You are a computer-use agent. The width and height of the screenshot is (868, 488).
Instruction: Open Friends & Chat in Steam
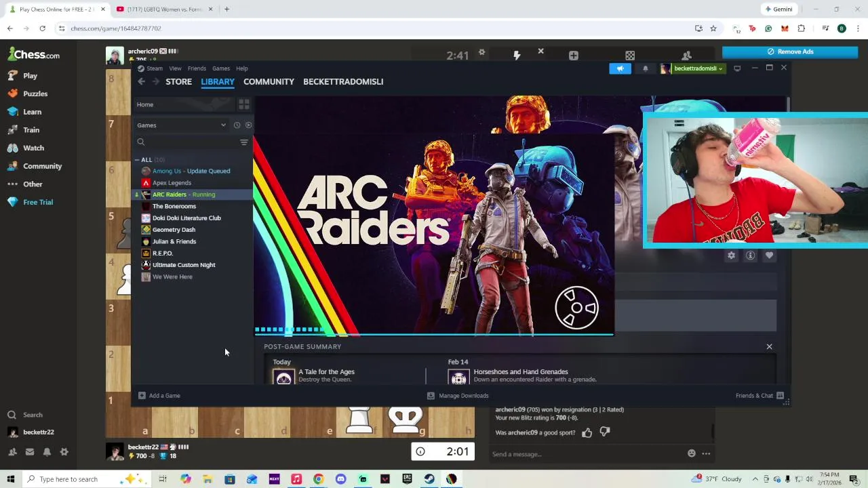[x=759, y=396]
